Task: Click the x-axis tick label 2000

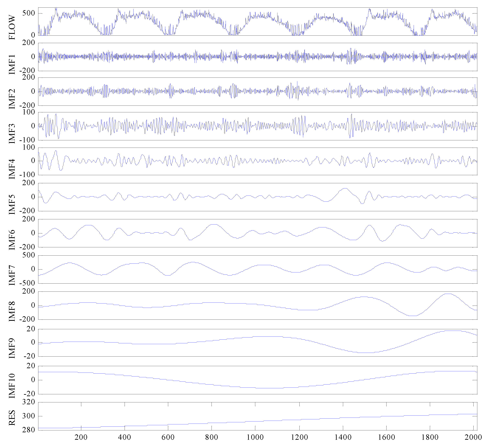Action: coord(473,437)
